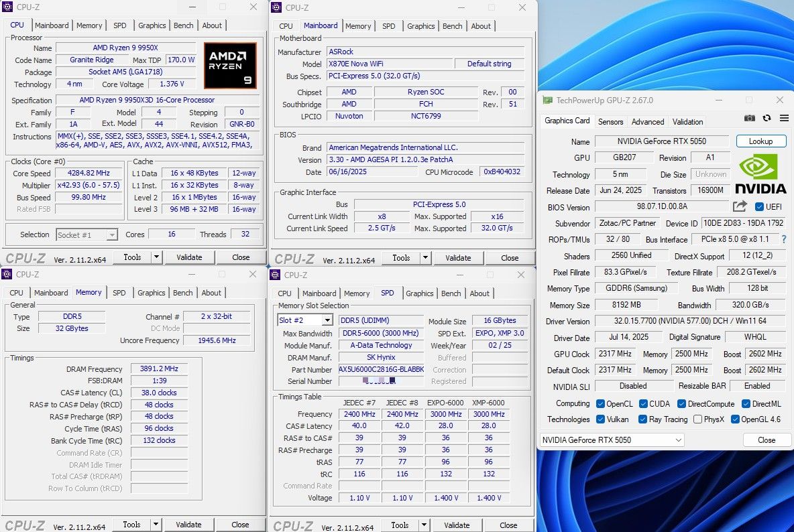Click the BIOS date value '06/16/2025'

pyautogui.click(x=347, y=172)
